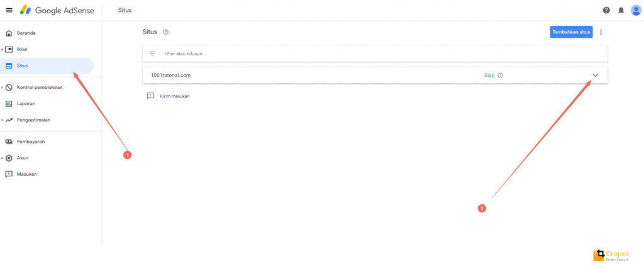This screenshot has width=644, height=267.
Task: Click the green Siap status text
Action: pyautogui.click(x=489, y=76)
